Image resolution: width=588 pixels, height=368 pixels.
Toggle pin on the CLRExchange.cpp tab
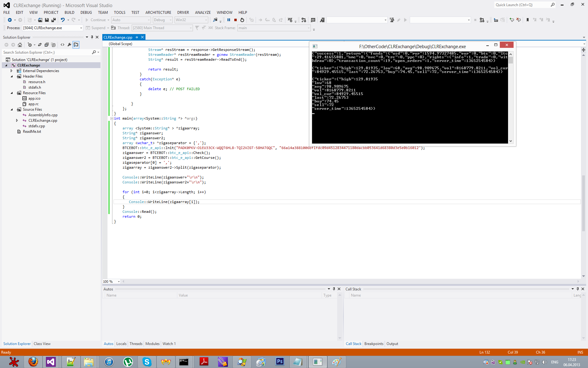point(137,37)
